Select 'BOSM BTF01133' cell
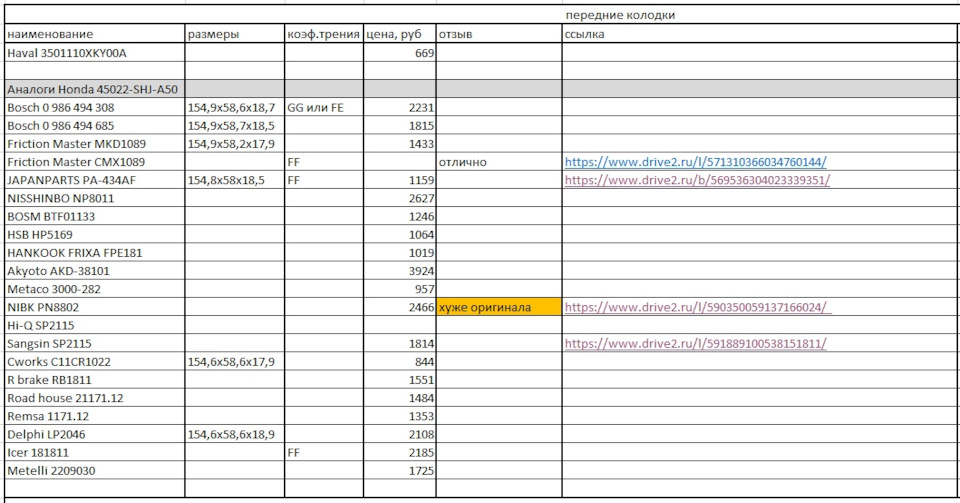 pos(94,217)
